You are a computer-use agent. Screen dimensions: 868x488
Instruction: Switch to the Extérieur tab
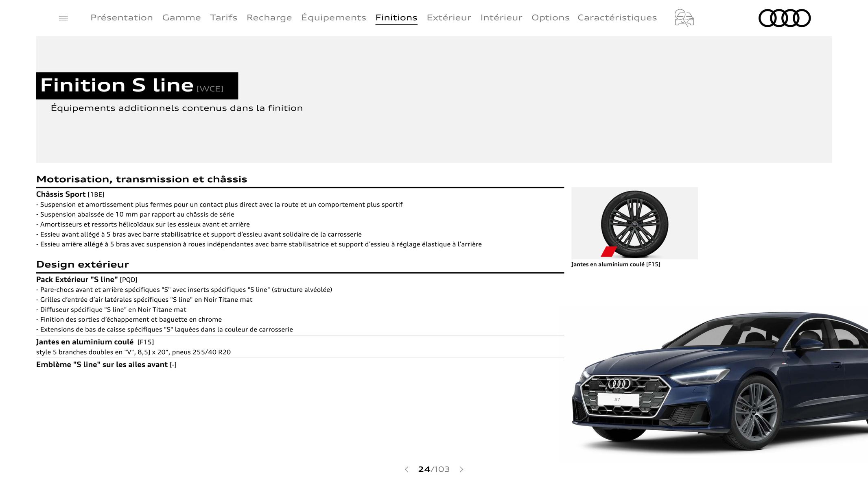pyautogui.click(x=449, y=17)
